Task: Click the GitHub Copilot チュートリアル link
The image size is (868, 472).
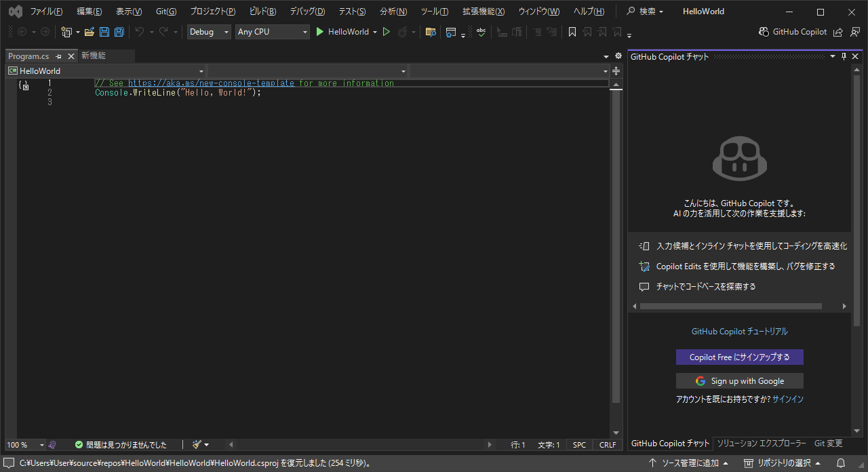Action: click(739, 332)
